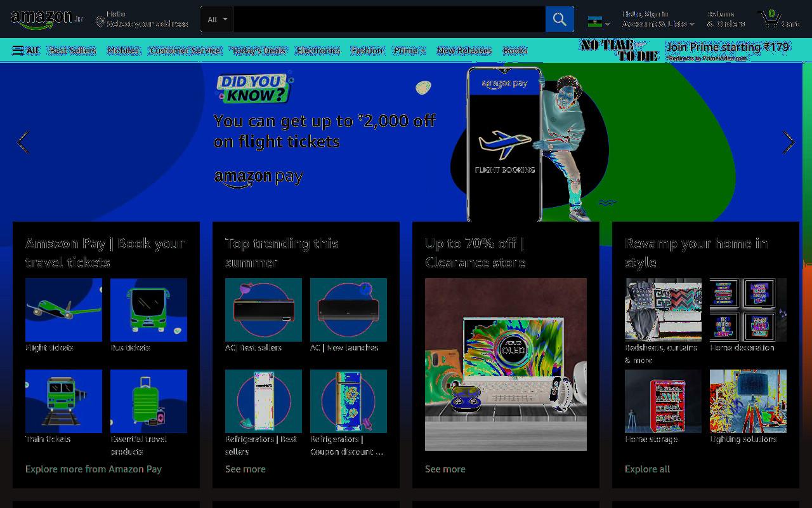Open the country flag language dropdown
This screenshot has height=508, width=812.
[x=598, y=22]
